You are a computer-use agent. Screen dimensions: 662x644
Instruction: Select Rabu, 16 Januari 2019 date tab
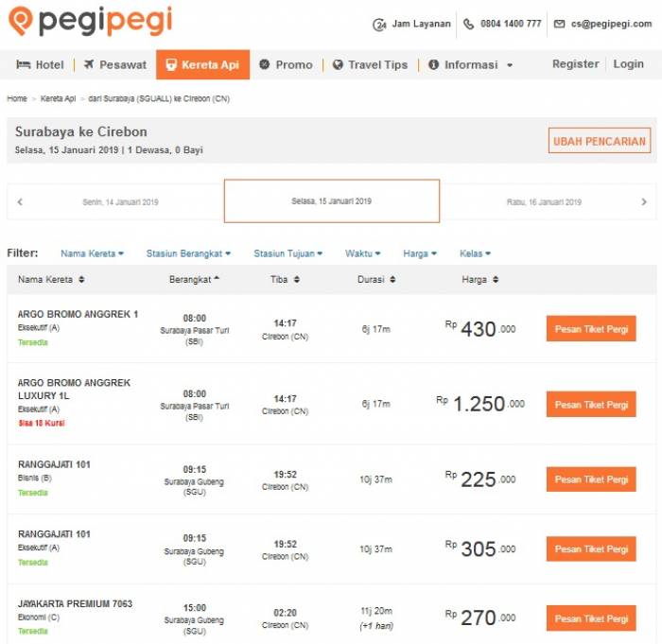pyautogui.click(x=544, y=201)
